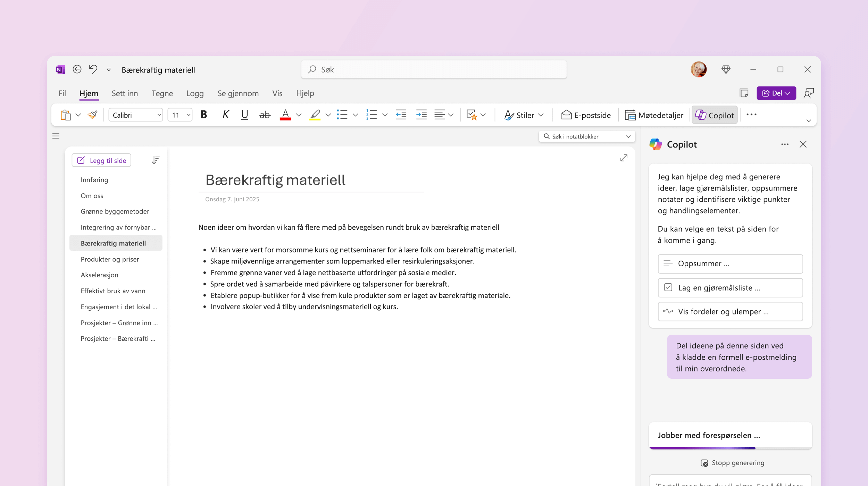Switch to the Vis tab
The width and height of the screenshot is (868, 486).
[x=277, y=93]
